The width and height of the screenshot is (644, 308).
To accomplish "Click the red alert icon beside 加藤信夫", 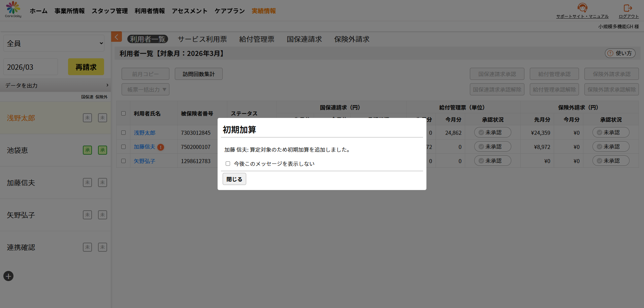I will [x=161, y=147].
